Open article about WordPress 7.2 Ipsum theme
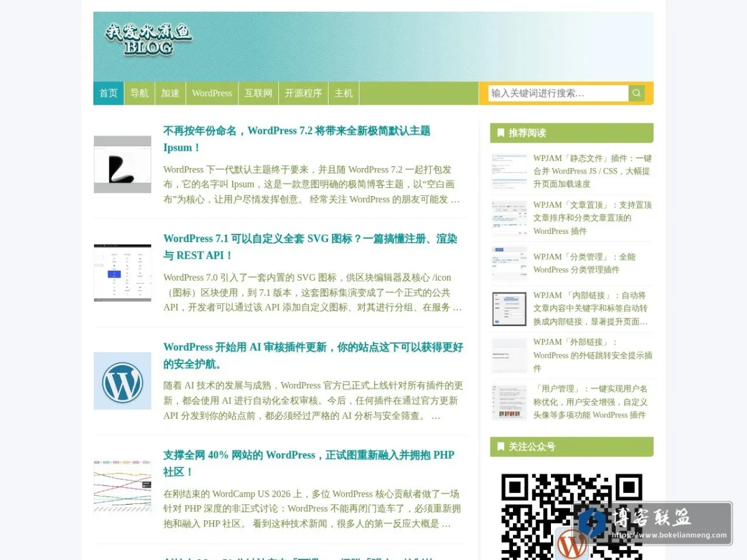 coord(297,139)
